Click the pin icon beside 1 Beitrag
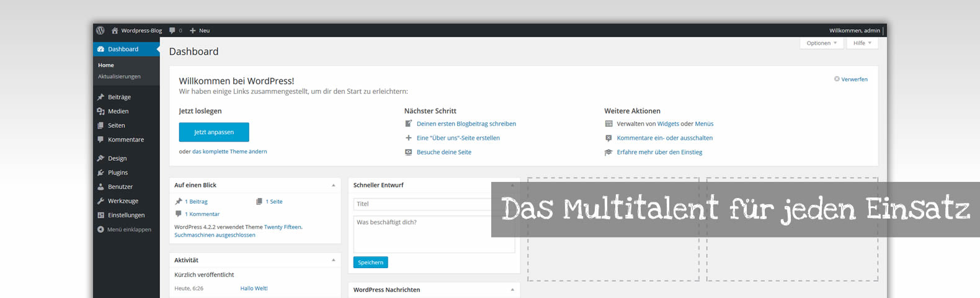Image resolution: width=980 pixels, height=298 pixels. point(179,201)
